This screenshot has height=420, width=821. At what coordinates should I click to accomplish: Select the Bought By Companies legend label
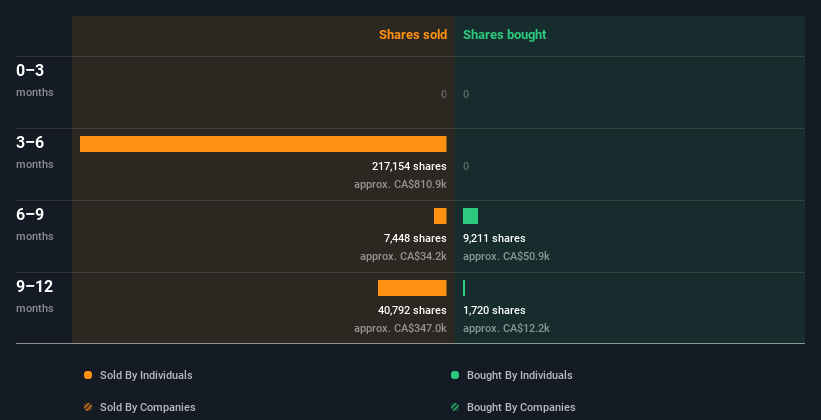coord(521,407)
